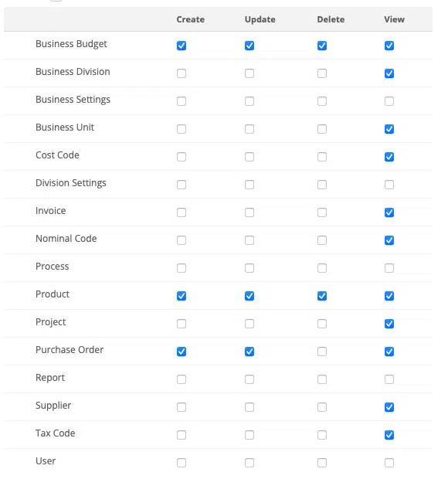Uncheck Business Budget Create permission
The width and height of the screenshot is (448, 496).
coord(182,46)
